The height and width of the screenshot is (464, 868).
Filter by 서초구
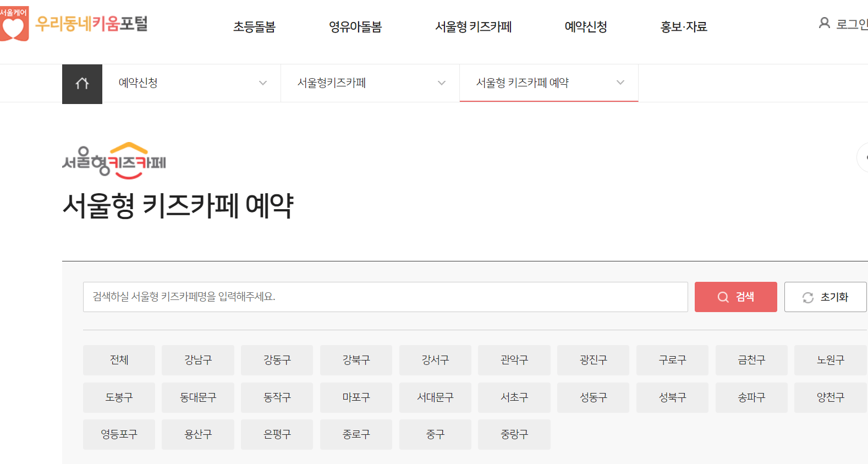pyautogui.click(x=514, y=397)
